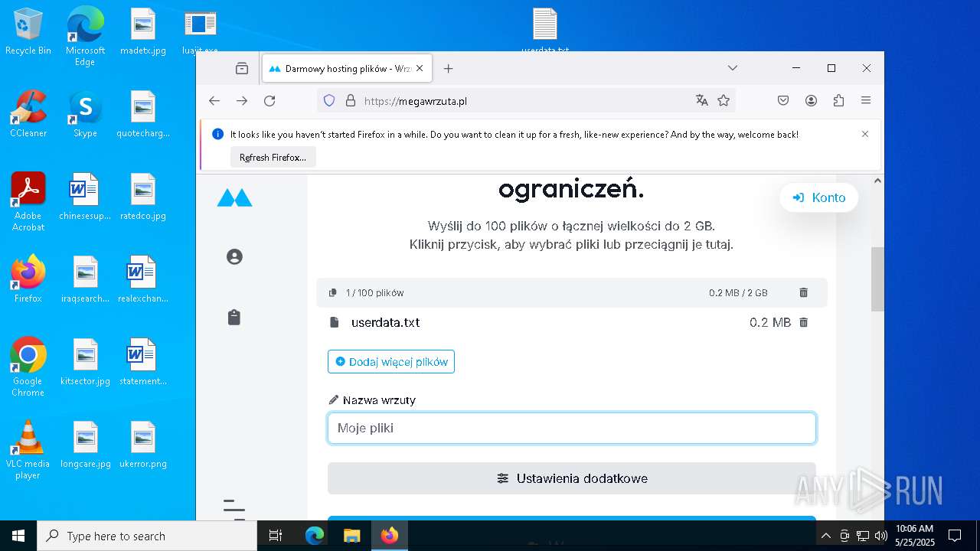Viewport: 980px width, 551px height.
Task: Click the page vertical scrollbar thumb
Action: pos(877,279)
